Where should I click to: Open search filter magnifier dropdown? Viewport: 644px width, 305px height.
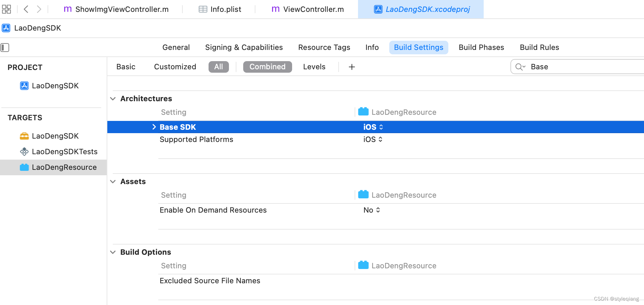click(520, 67)
